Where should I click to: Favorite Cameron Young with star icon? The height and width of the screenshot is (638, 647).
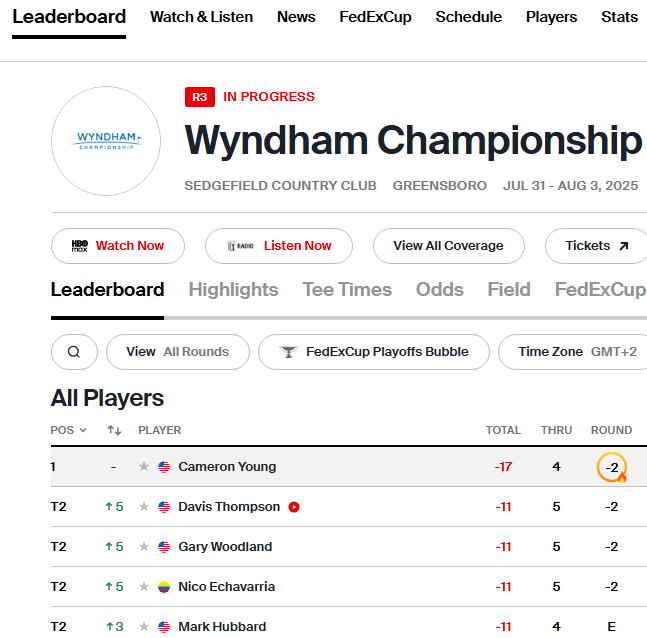click(x=144, y=467)
